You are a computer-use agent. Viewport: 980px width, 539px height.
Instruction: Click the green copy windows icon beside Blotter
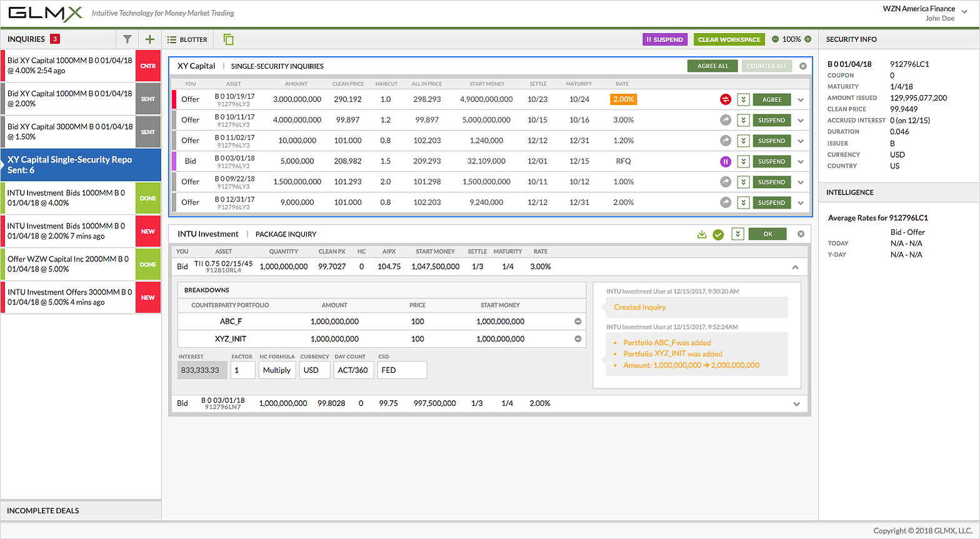click(x=228, y=39)
